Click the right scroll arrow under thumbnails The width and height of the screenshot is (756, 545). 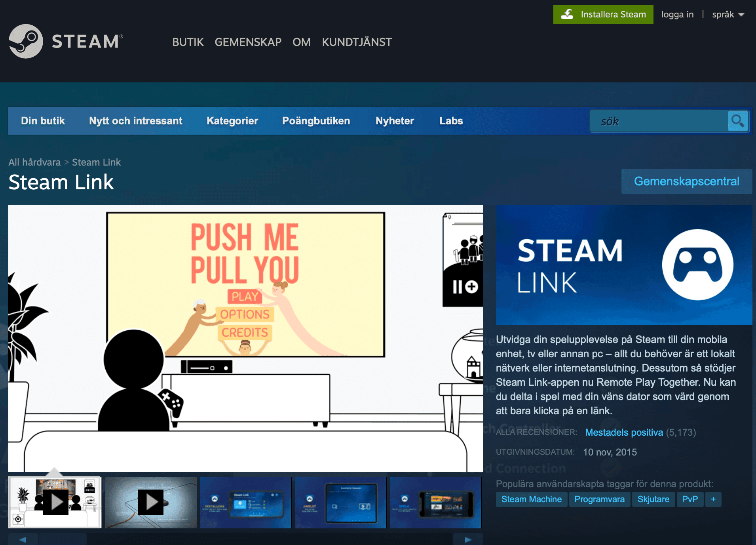[468, 539]
